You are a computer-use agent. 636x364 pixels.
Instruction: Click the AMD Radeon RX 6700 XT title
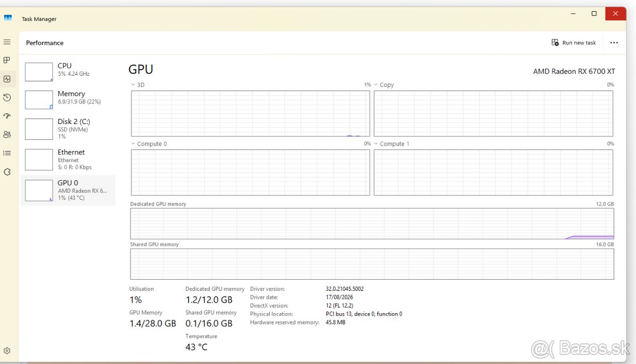click(x=574, y=72)
